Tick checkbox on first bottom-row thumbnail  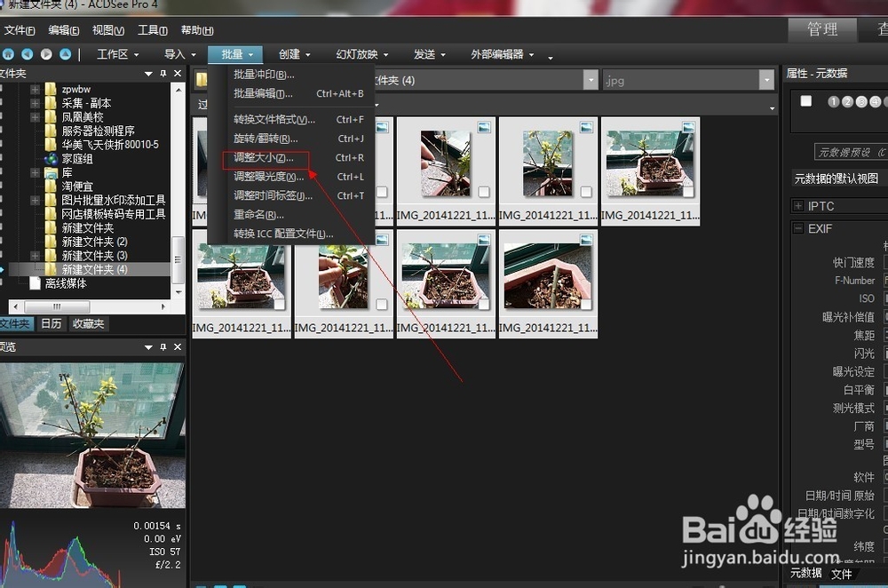point(279,304)
